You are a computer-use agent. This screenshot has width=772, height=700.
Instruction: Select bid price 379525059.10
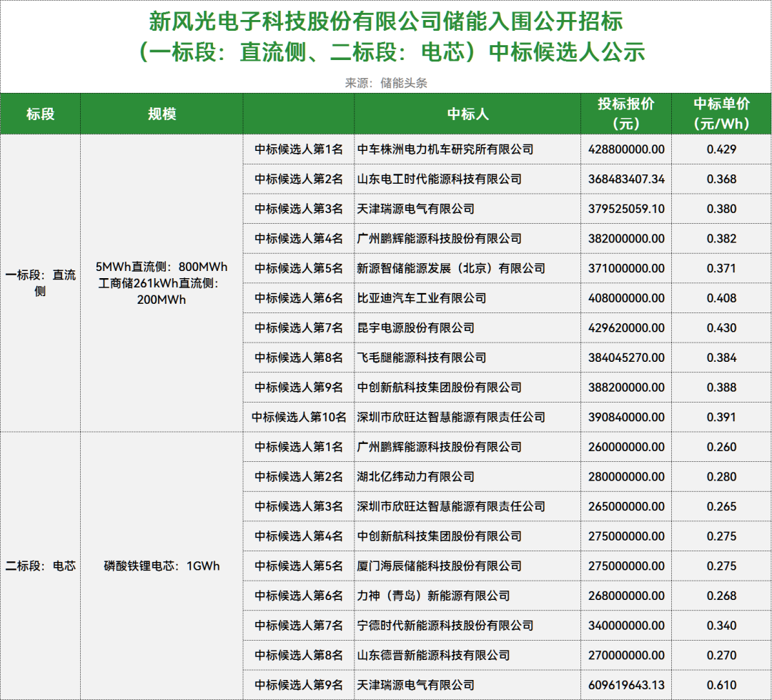coord(626,209)
